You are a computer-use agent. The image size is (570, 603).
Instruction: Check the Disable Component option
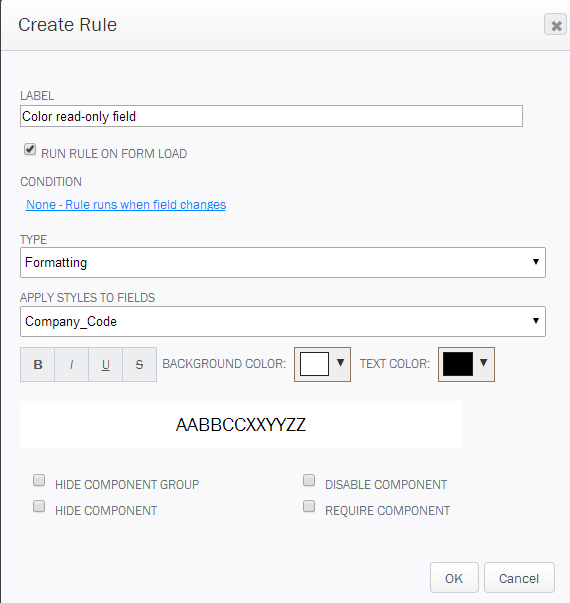pos(309,480)
